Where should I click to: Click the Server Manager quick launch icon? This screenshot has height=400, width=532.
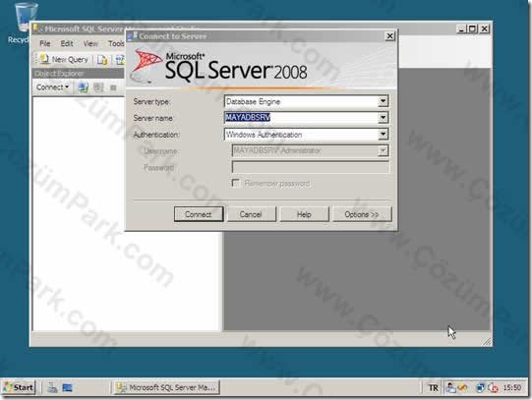coord(52,387)
